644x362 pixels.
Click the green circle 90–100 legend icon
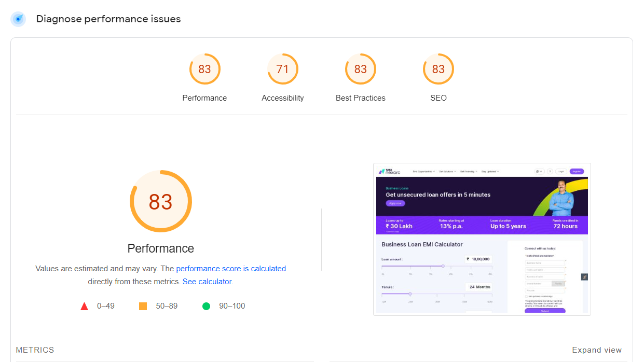[206, 306]
